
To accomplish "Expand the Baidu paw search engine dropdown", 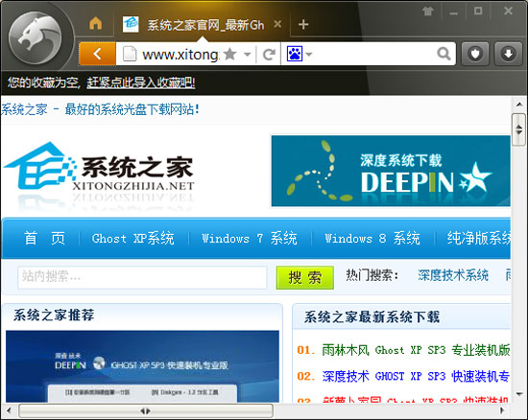I will pyautogui.click(x=309, y=54).
